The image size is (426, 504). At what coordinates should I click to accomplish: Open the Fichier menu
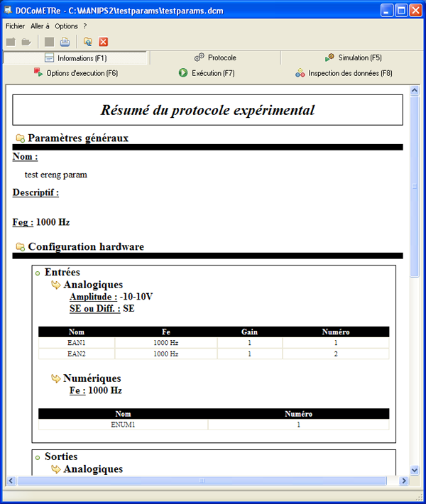(x=15, y=26)
